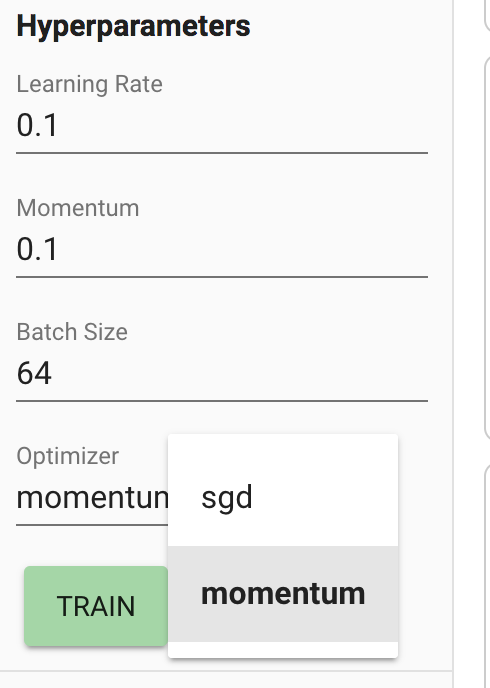Click the 0.1 value under Learning Rate

tap(37, 125)
